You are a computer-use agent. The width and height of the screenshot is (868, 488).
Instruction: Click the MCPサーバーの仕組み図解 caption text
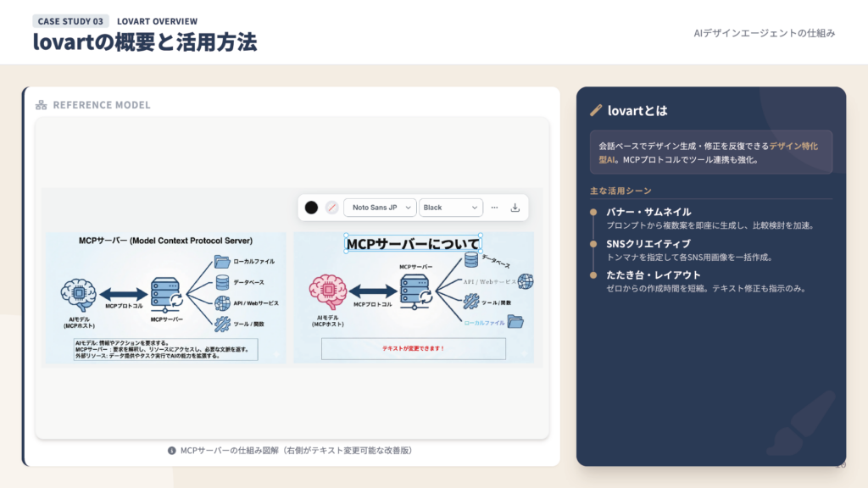[296, 451]
